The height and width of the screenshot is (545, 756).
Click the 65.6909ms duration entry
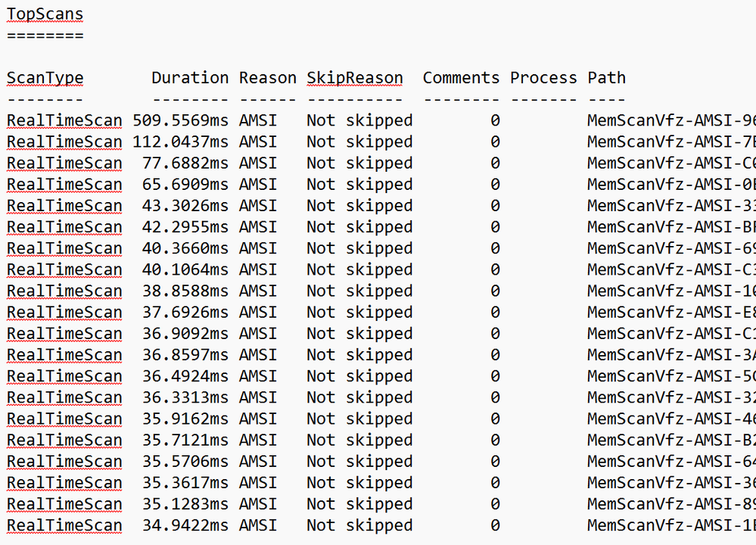click(185, 184)
